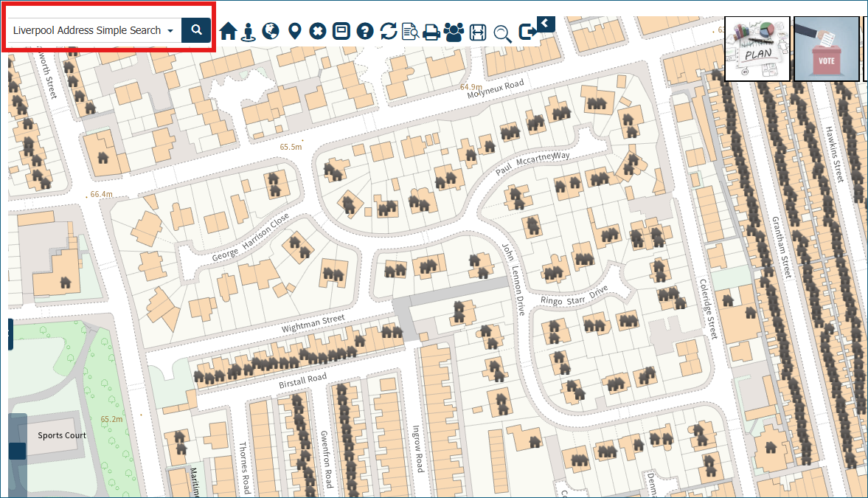Image resolution: width=868 pixels, height=498 pixels.
Task: Click the Grantham Street label
Action: point(782,246)
